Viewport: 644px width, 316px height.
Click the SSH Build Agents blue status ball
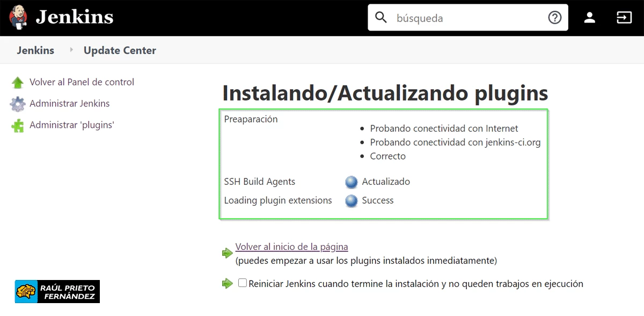point(352,182)
